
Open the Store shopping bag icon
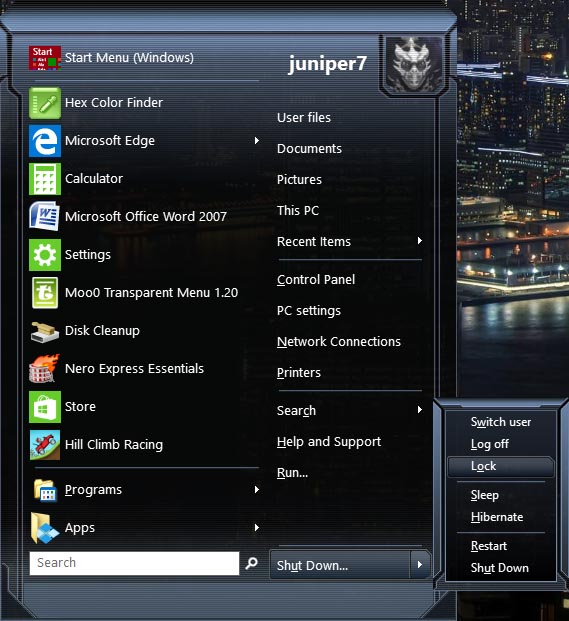point(45,407)
